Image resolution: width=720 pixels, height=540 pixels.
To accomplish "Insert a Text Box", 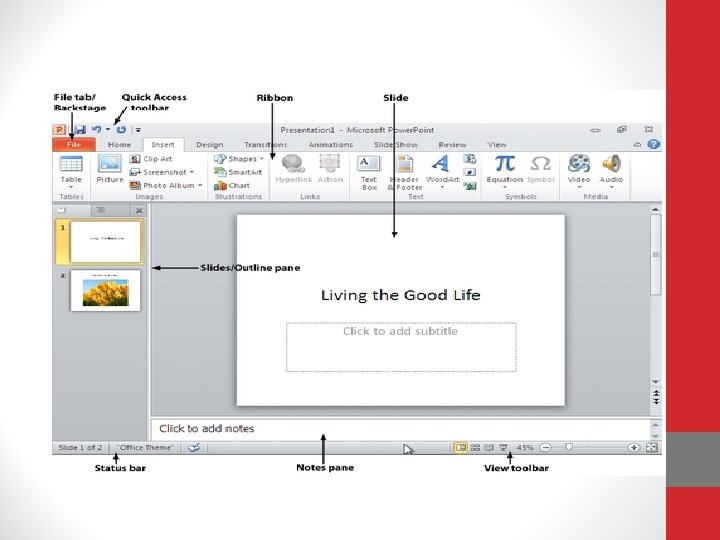I will (369, 173).
